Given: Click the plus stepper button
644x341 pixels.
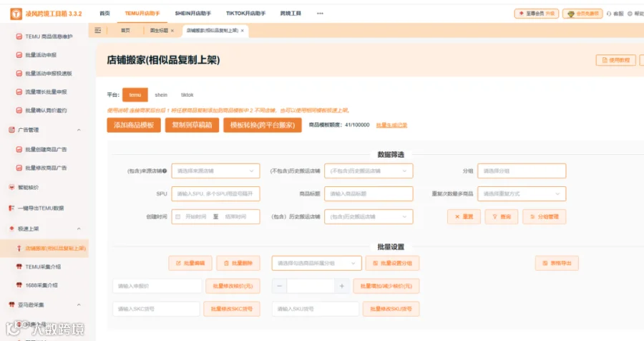Looking at the screenshot, I should [342, 286].
